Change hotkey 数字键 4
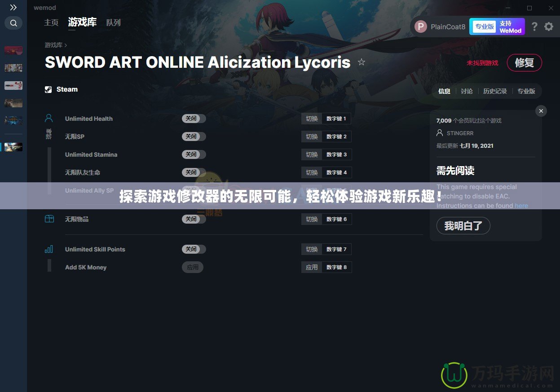Viewport: 560px width, 392px height. click(x=337, y=172)
